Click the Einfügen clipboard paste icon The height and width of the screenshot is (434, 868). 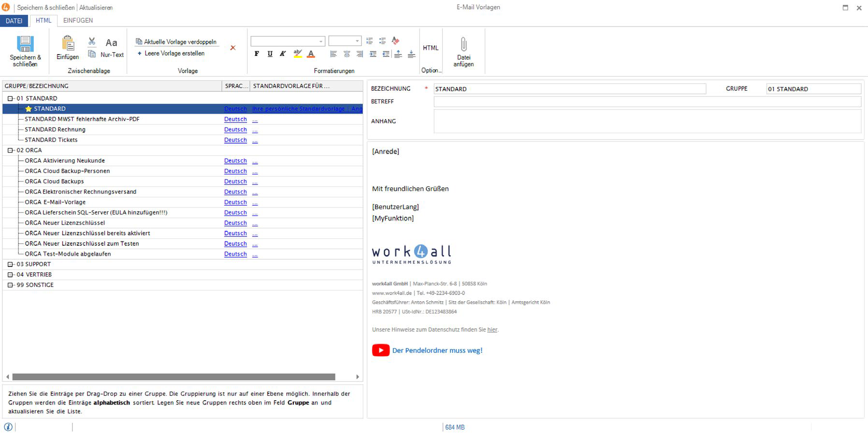coord(68,44)
